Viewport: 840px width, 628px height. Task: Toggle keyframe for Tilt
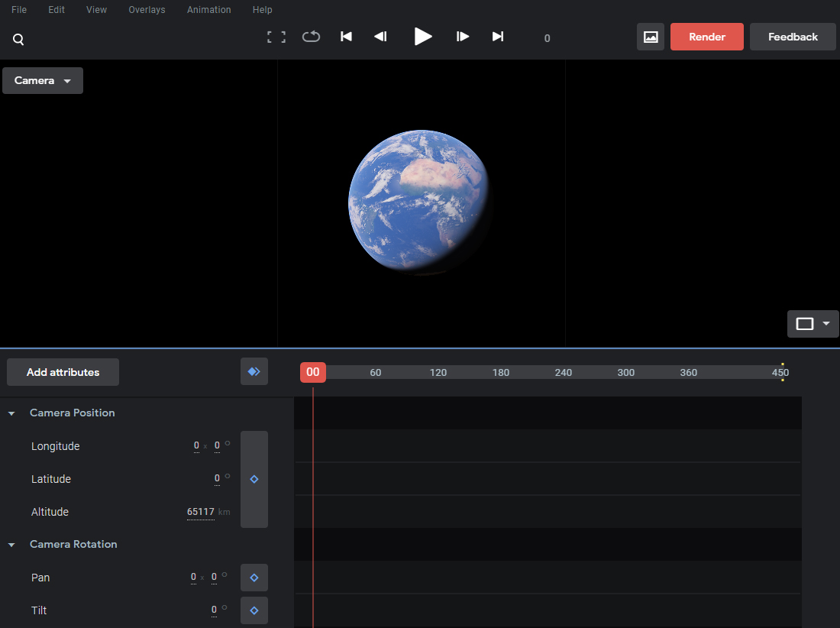click(x=254, y=610)
